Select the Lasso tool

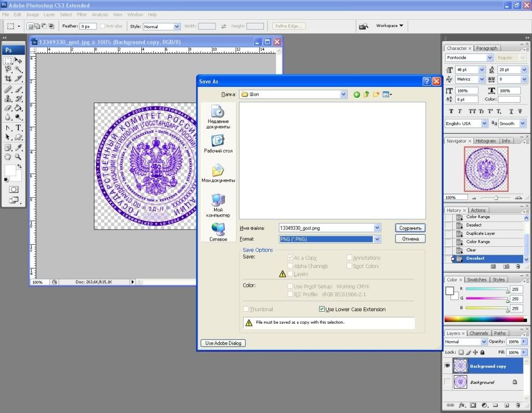[8, 70]
